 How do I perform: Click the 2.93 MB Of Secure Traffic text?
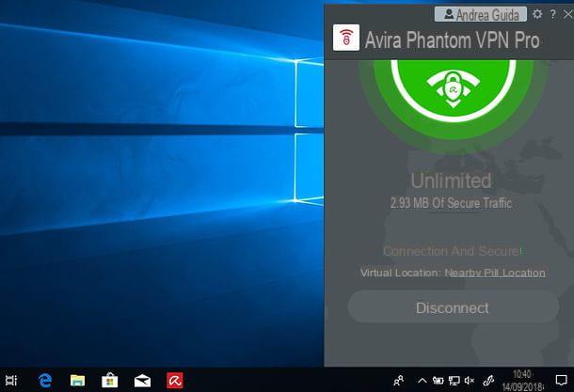point(451,203)
